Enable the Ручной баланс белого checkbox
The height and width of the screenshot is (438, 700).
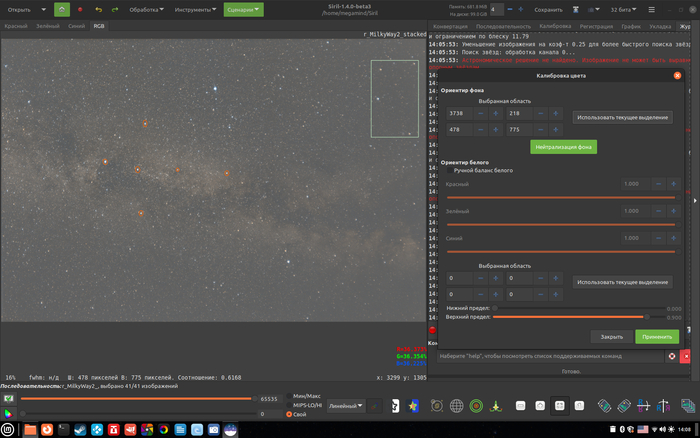pos(448,171)
